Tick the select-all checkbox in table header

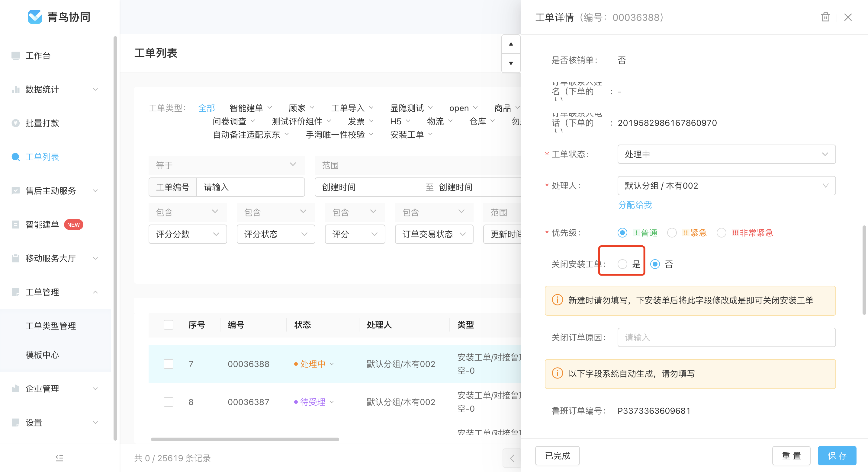coord(169,325)
